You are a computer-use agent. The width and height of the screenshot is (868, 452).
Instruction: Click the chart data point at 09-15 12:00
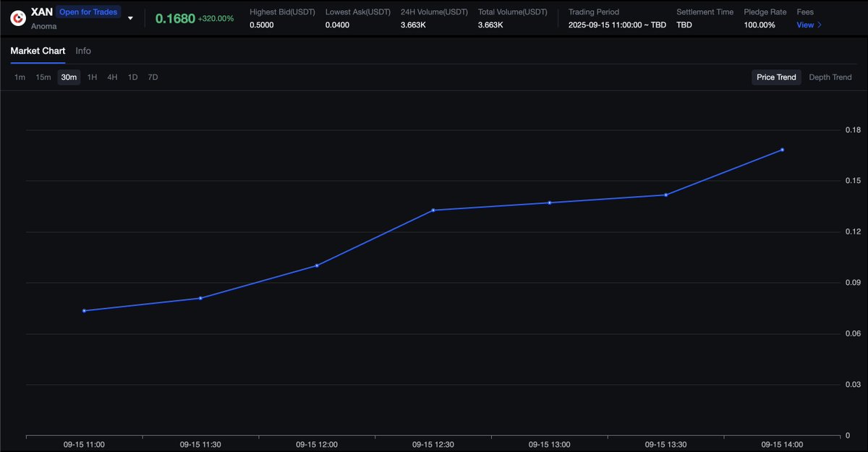[x=317, y=265]
